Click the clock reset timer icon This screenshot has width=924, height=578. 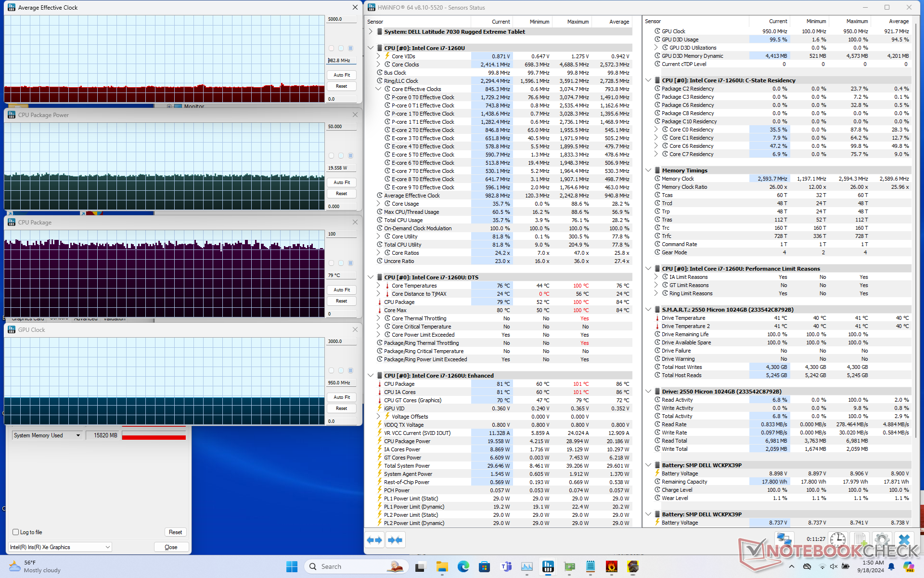coord(837,539)
